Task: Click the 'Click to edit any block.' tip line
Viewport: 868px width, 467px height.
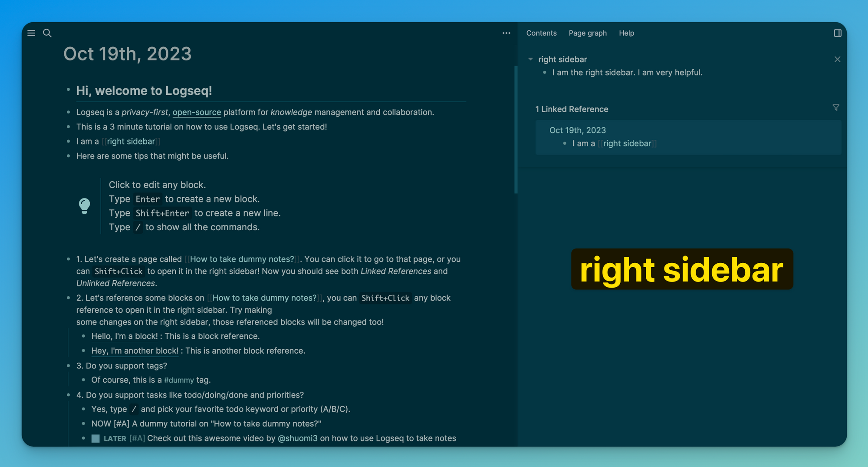Action: pos(157,185)
